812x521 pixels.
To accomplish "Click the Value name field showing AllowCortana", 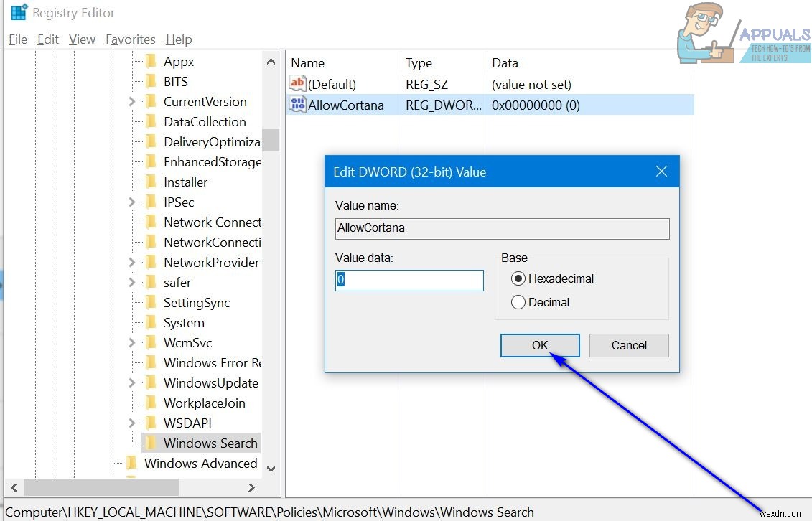I will point(503,228).
